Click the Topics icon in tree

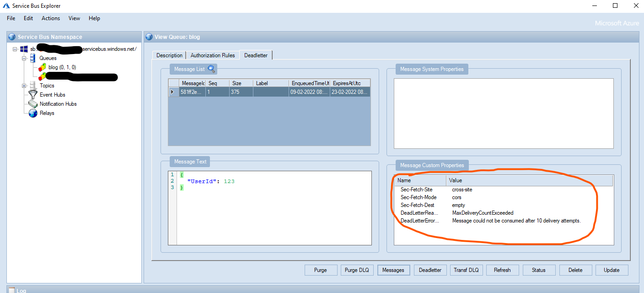click(32, 86)
